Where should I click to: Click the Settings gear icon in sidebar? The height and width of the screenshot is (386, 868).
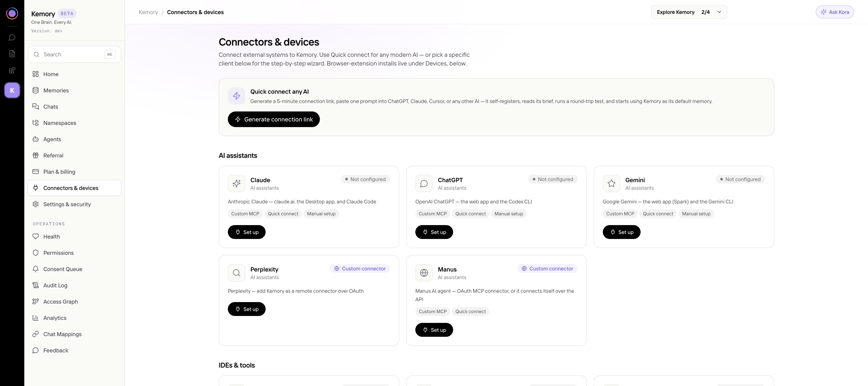click(x=35, y=204)
